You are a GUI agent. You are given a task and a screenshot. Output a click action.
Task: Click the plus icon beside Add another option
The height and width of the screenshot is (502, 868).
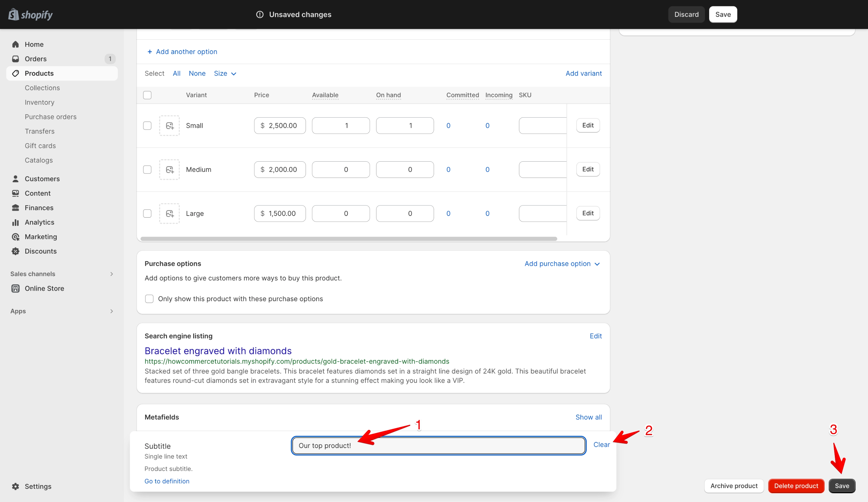(149, 52)
